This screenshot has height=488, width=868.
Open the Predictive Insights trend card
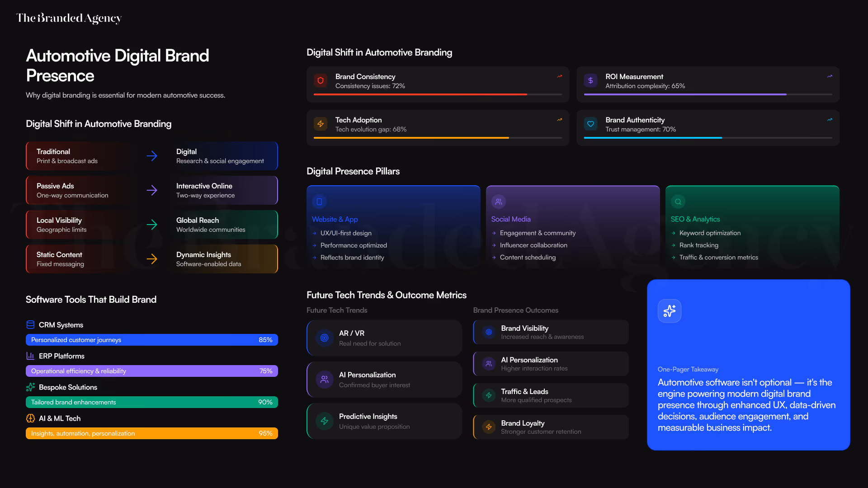pyautogui.click(x=384, y=421)
